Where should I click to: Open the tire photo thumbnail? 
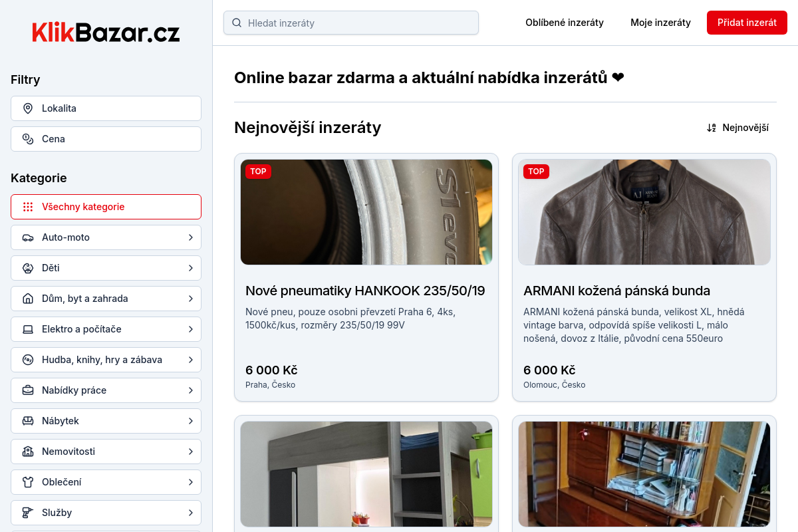point(366,212)
